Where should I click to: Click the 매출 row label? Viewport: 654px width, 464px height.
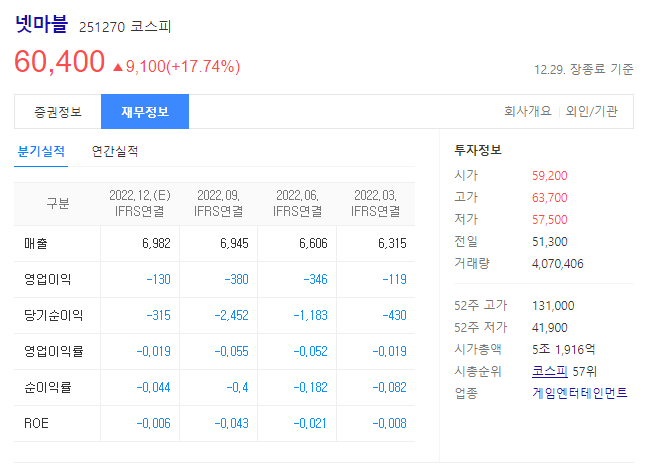36,243
